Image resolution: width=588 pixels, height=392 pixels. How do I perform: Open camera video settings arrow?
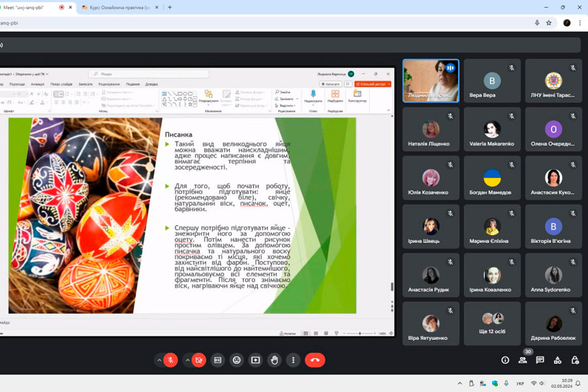(188, 360)
